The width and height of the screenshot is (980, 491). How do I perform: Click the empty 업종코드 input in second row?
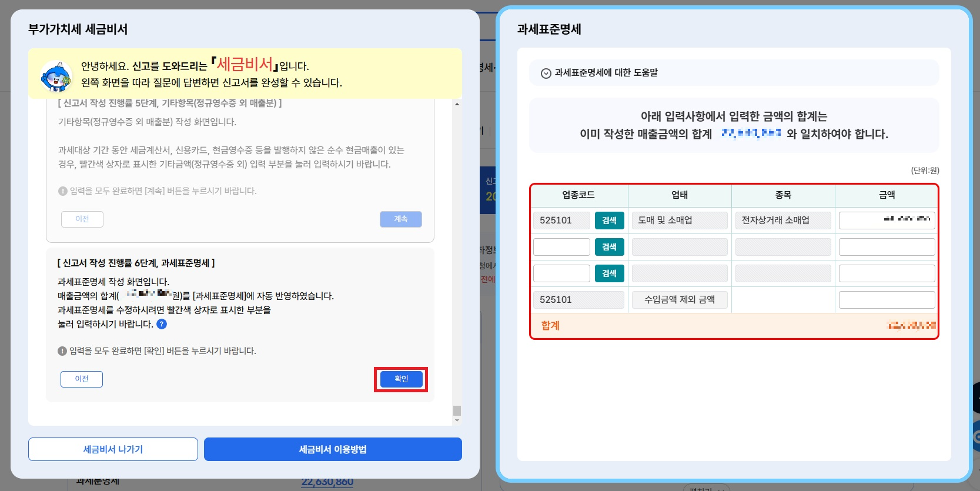point(561,247)
